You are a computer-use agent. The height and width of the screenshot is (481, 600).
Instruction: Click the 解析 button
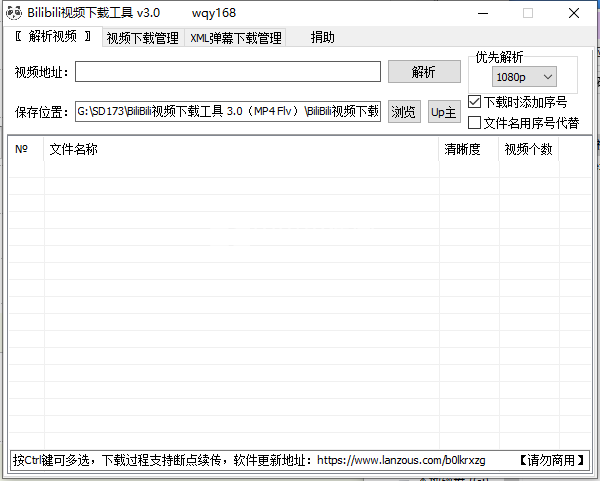coord(424,72)
